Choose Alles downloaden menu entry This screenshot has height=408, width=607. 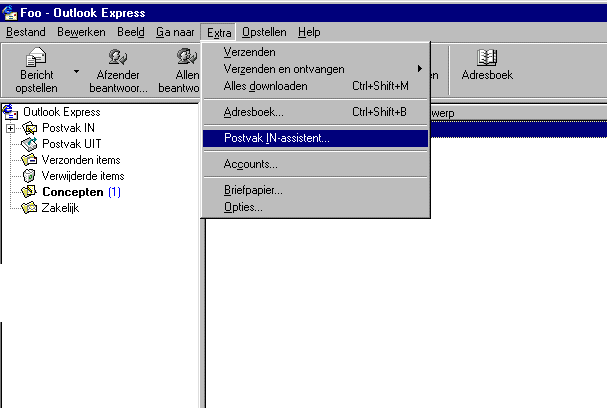tap(316, 86)
